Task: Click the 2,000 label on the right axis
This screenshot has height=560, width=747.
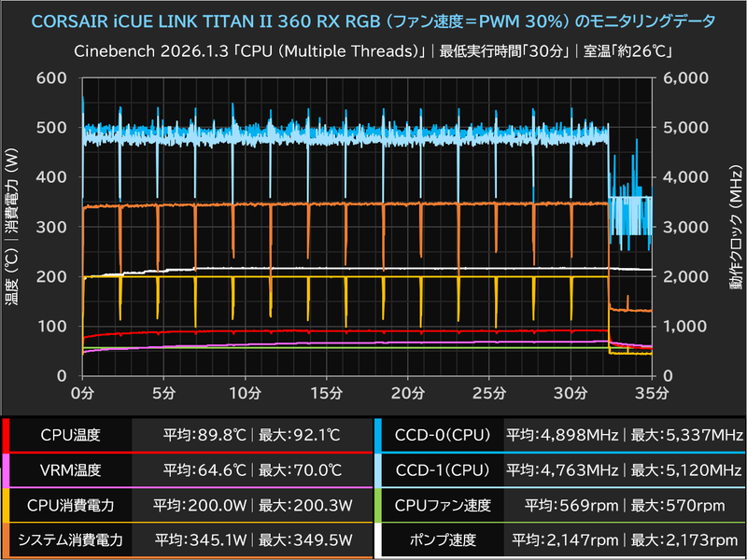Action: point(686,276)
